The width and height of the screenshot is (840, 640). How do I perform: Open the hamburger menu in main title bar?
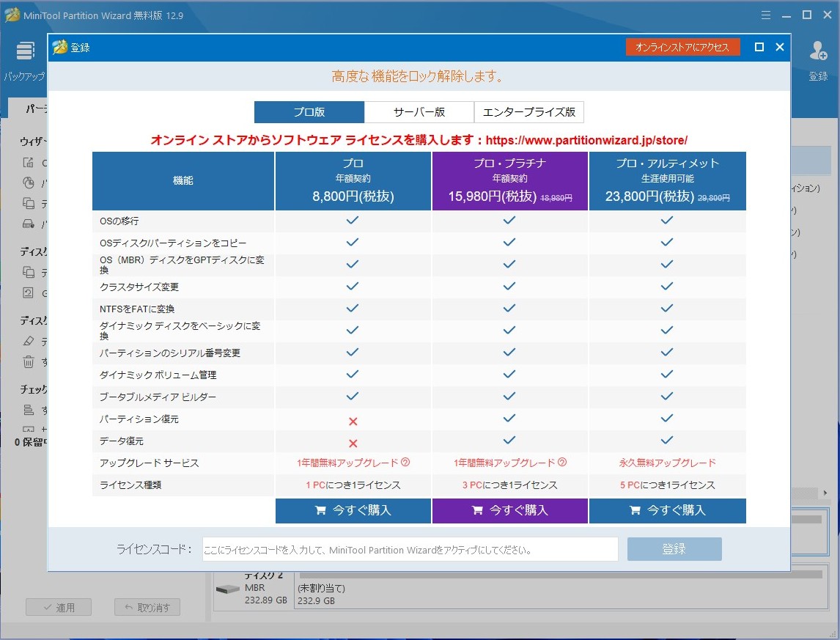(766, 15)
